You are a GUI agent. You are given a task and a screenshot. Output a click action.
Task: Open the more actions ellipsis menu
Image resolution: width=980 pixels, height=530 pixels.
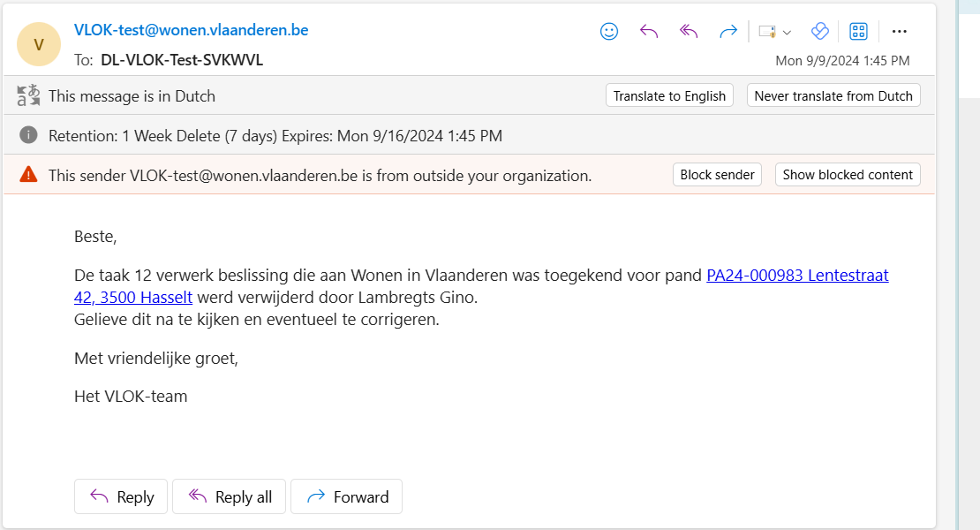(x=900, y=32)
